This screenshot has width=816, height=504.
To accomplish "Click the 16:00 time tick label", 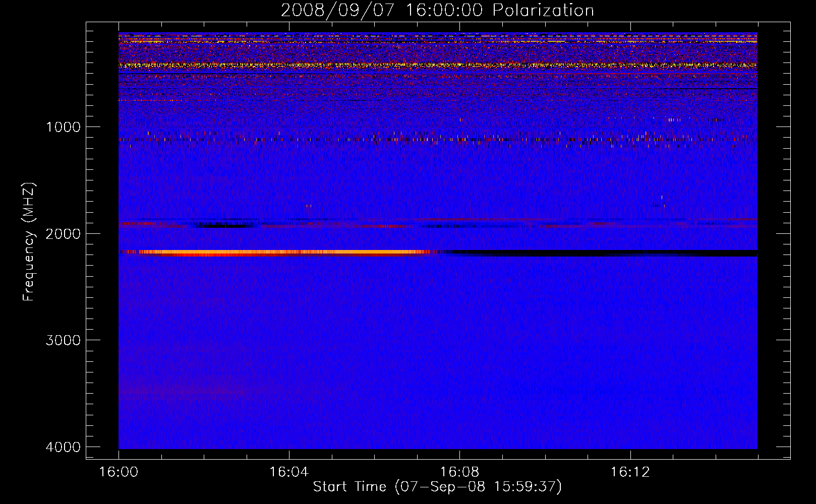I will [x=119, y=472].
